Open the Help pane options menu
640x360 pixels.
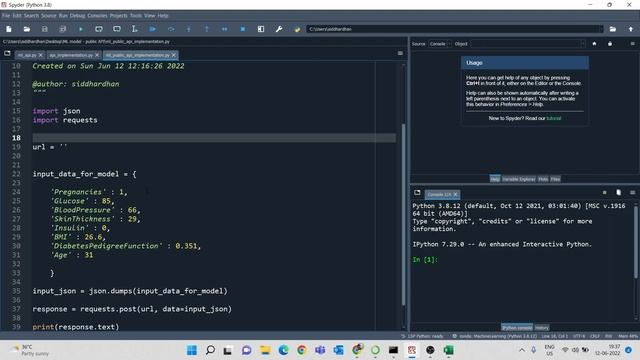click(x=632, y=44)
